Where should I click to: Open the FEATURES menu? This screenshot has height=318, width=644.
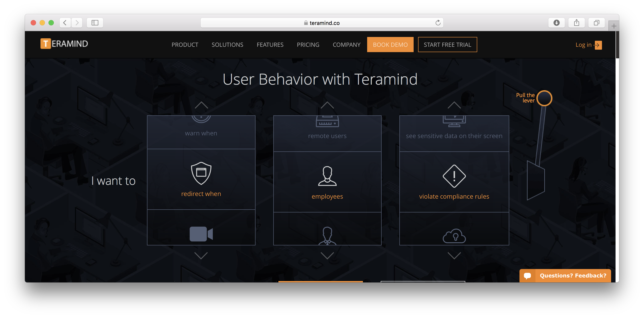(x=270, y=45)
